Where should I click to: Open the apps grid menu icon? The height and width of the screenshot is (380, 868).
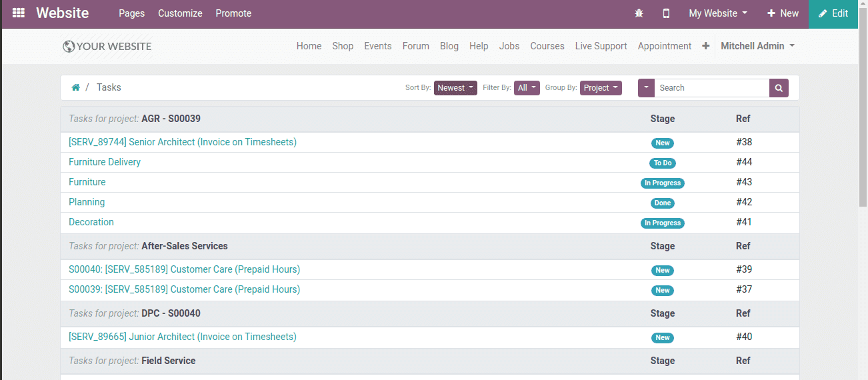(x=19, y=13)
